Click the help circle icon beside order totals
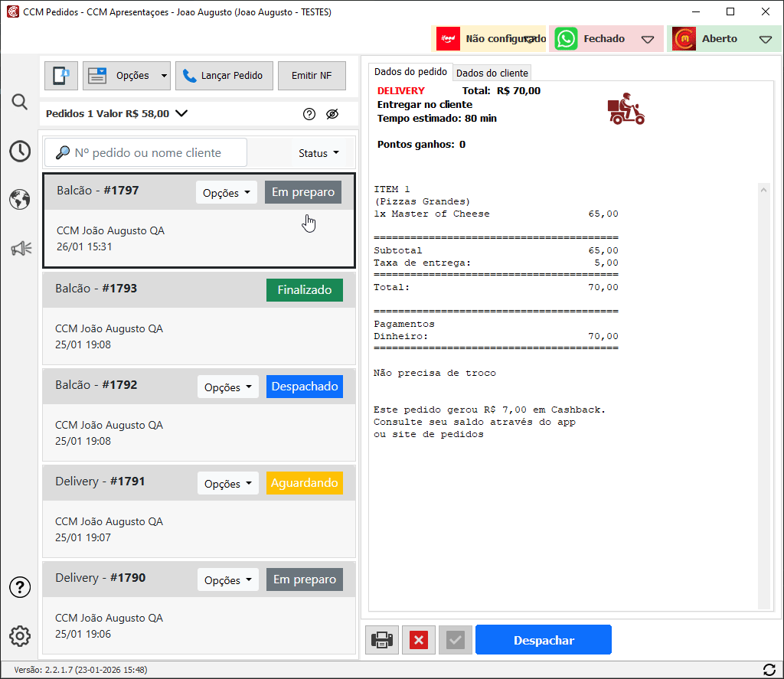 click(309, 114)
